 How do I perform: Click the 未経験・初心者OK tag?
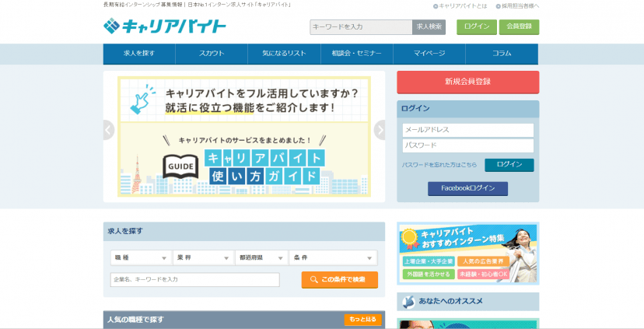point(483,274)
